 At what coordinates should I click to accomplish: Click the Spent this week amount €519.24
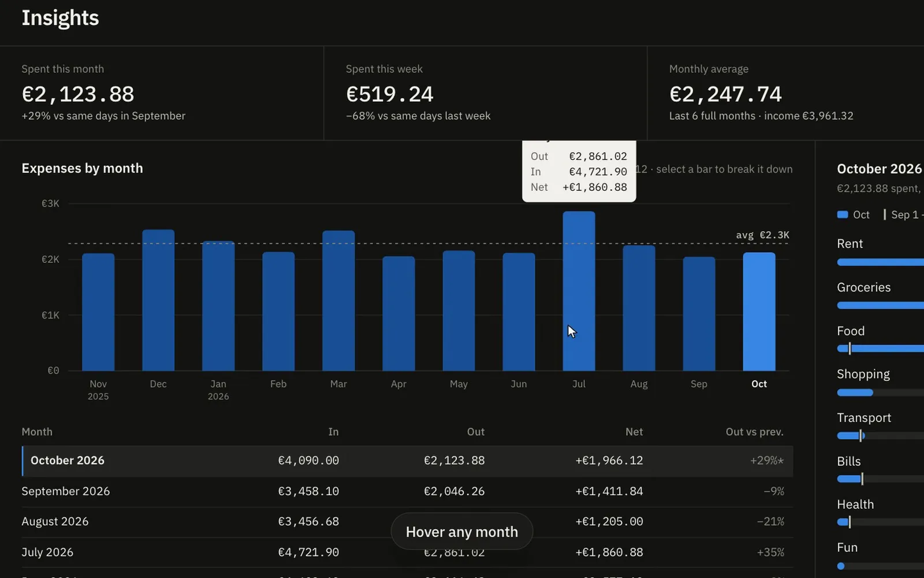coord(390,94)
